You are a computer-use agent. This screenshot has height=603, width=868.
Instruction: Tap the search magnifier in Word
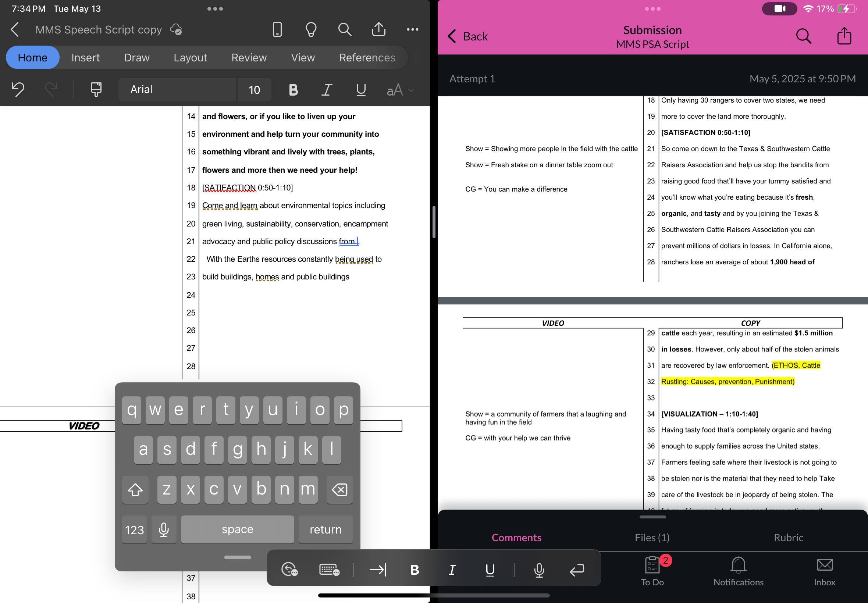tap(345, 29)
